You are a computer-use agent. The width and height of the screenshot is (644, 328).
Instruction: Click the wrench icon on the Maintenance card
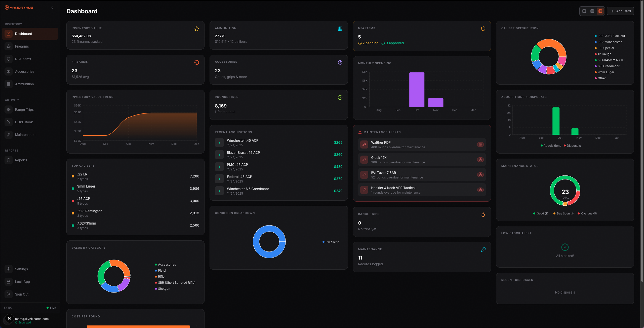(483, 249)
